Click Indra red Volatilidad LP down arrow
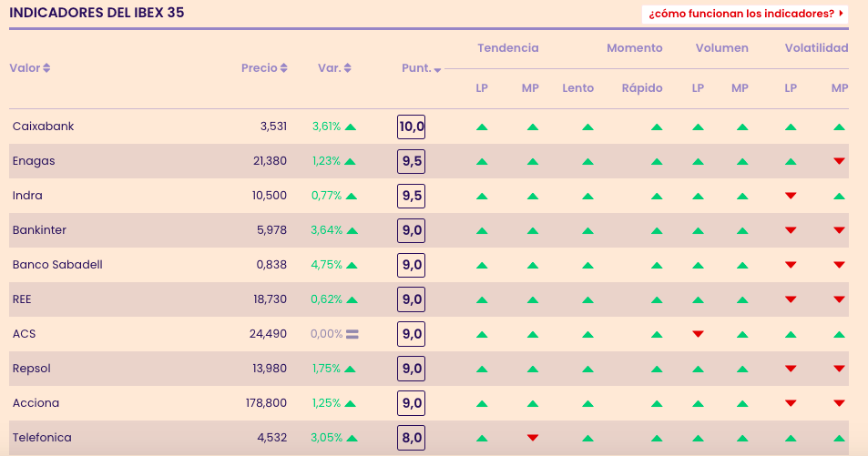The image size is (868, 456). coord(791,196)
